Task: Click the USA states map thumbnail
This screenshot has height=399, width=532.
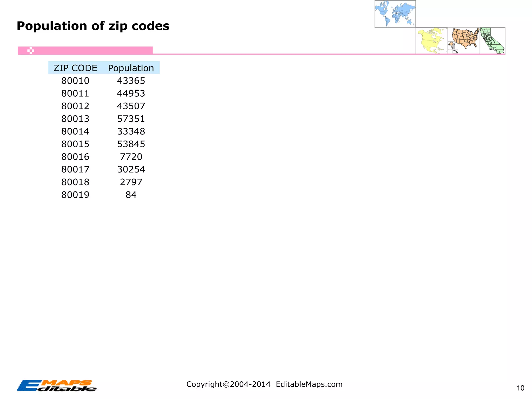Action: click(x=464, y=40)
